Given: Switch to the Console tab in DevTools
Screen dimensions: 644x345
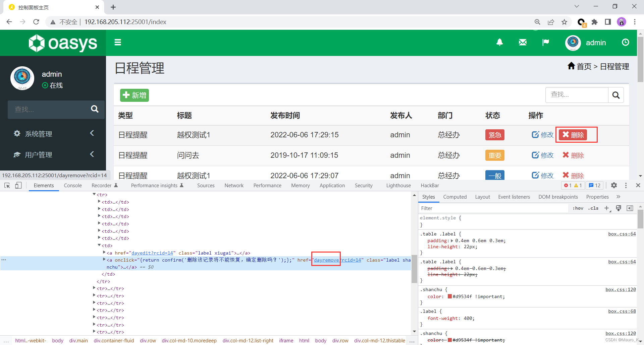Looking at the screenshot, I should pos(72,185).
